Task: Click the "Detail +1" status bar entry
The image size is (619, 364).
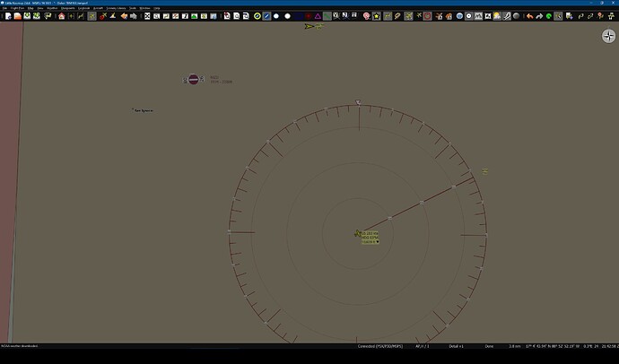Action: tap(456, 346)
